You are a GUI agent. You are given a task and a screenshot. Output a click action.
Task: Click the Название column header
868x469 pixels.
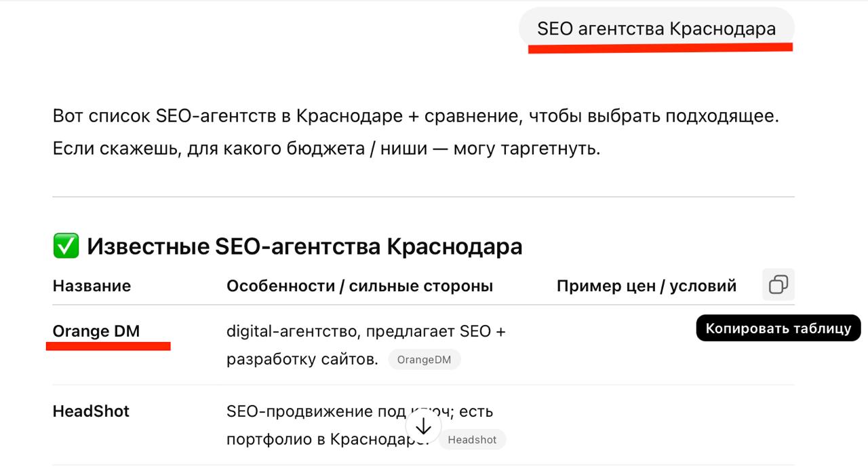coord(91,286)
